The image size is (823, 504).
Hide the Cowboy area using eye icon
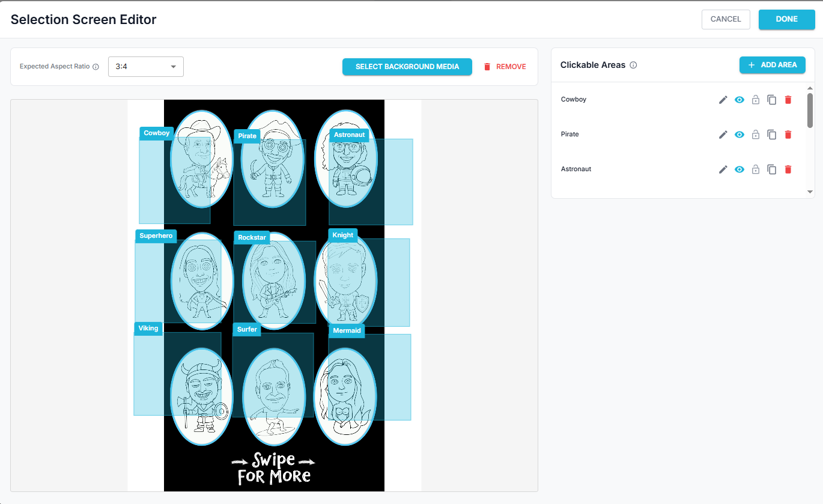click(x=739, y=100)
